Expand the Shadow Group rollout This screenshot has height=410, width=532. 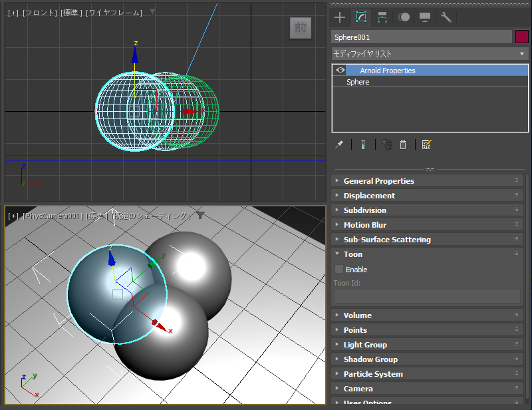pos(427,359)
